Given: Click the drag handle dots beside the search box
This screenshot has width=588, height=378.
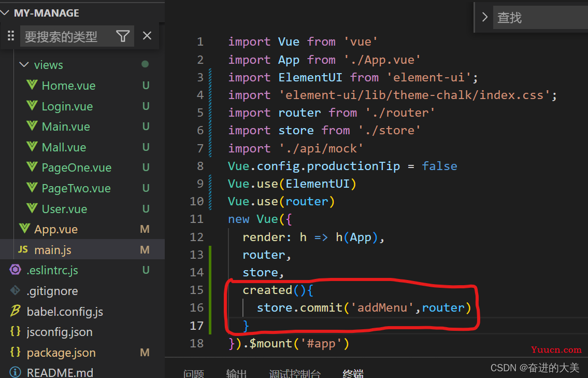Looking at the screenshot, I should [x=11, y=36].
